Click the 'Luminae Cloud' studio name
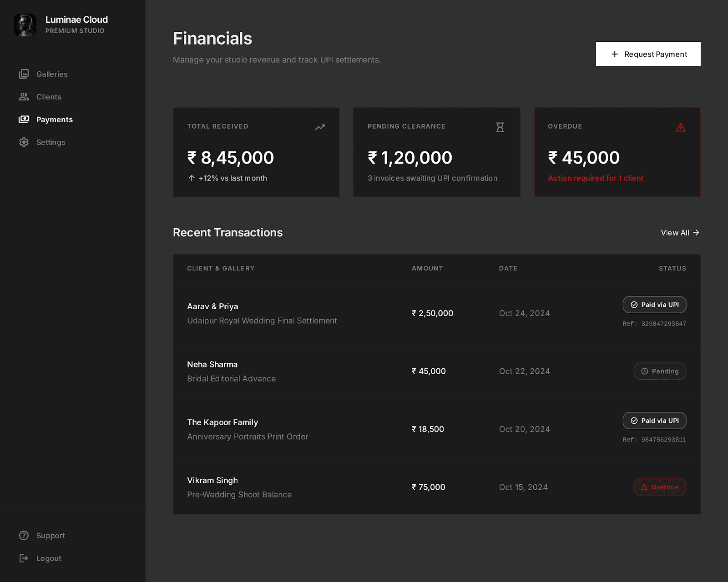 76,20
